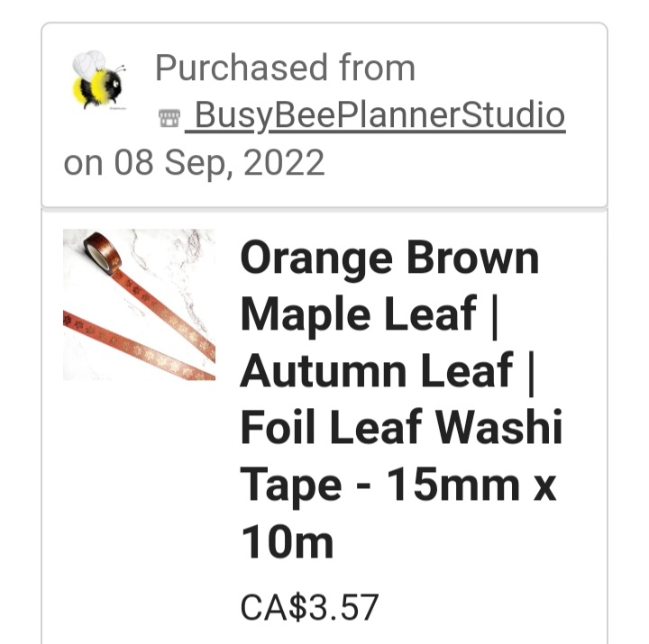Click the CA$3.57 price
Screen dimensions: 649x644
tap(309, 607)
